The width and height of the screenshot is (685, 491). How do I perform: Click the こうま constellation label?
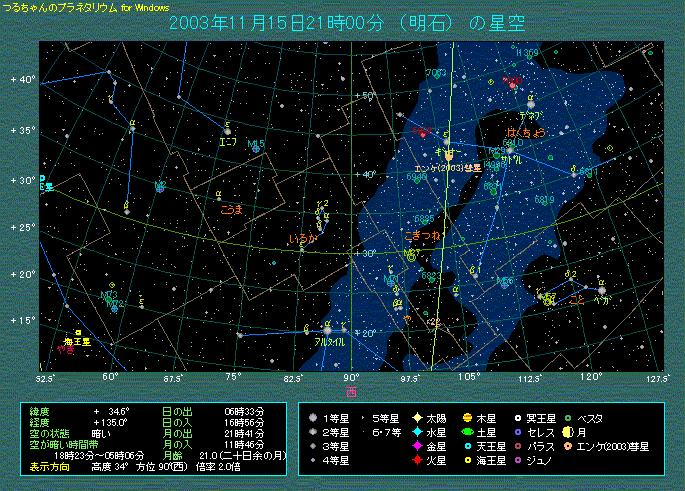(x=232, y=209)
